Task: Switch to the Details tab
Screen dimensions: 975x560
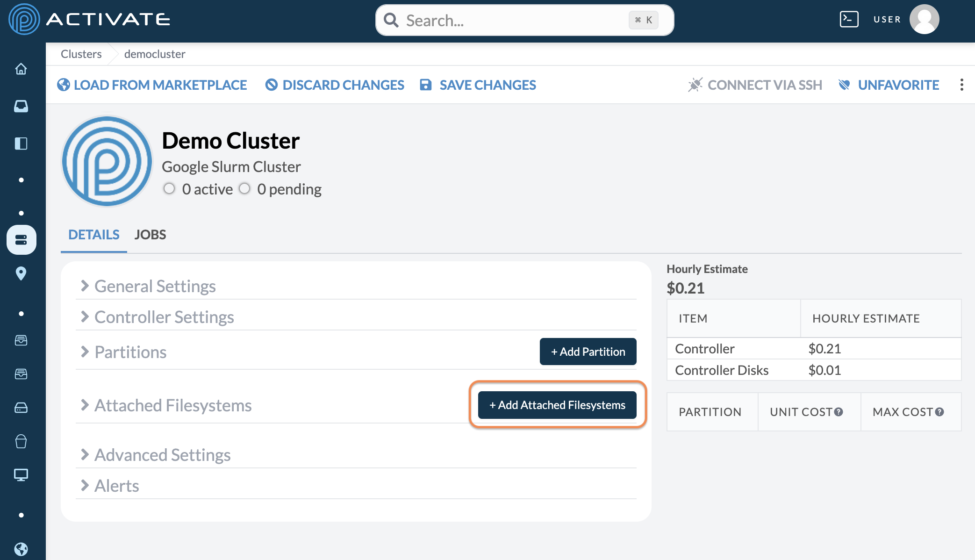Action: click(x=94, y=235)
